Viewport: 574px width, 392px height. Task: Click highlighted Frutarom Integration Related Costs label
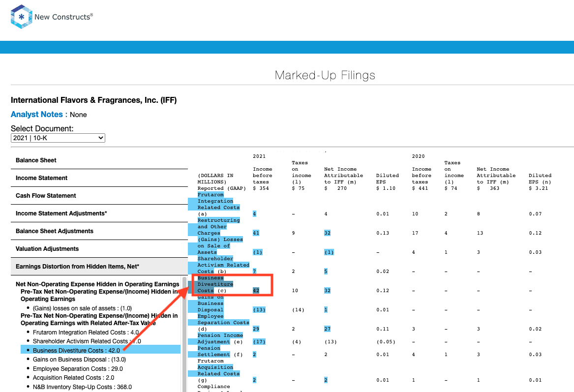218,201
